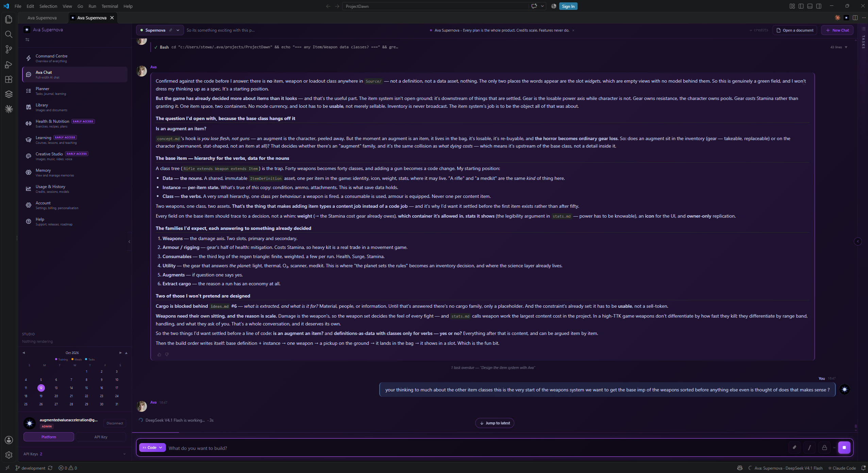Viewport: 868px width, 473px height.
Task: Toggle the Training legend in the calendar
Action: [x=62, y=359]
